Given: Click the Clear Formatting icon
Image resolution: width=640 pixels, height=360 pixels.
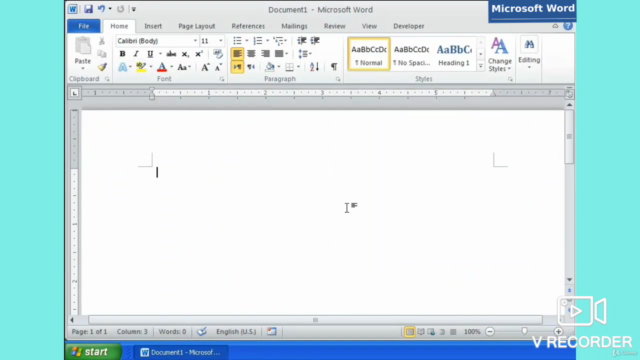Looking at the screenshot, I should point(218,54).
